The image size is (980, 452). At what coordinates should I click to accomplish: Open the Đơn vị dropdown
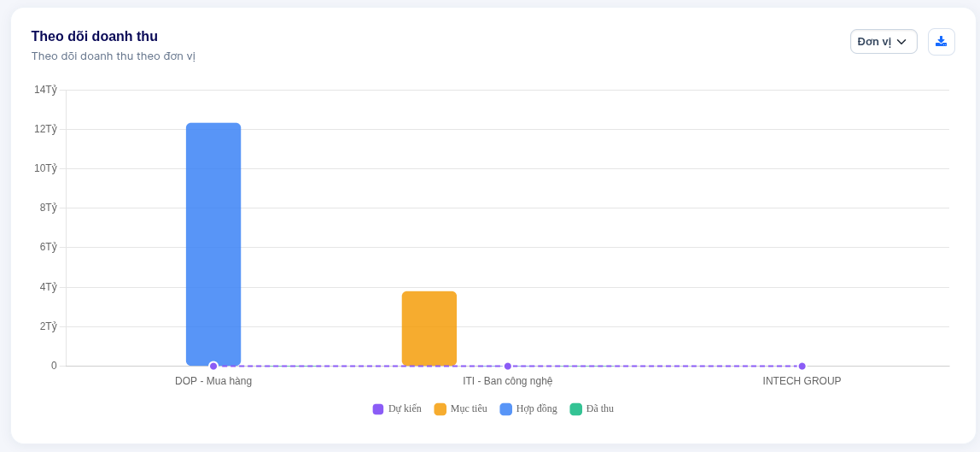884,41
